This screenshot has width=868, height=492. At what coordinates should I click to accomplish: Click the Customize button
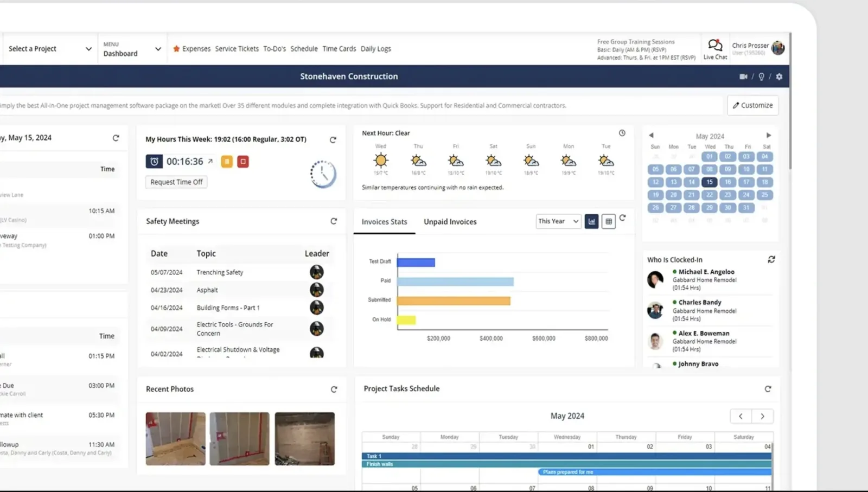(x=753, y=105)
